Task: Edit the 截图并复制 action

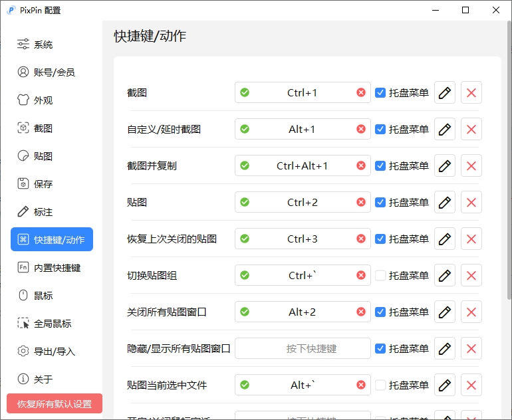Action: (445, 165)
